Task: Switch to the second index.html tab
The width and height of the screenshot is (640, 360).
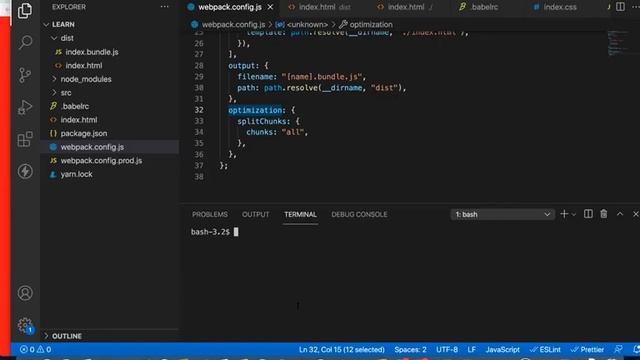Action: (405, 7)
